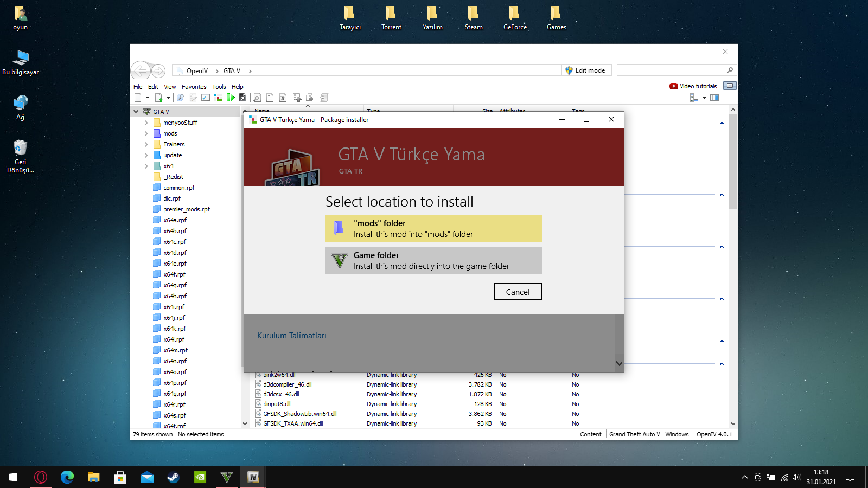Select the Geri Dönüşüm recycle bin icon
This screenshot has width=868, height=488.
(x=21, y=157)
